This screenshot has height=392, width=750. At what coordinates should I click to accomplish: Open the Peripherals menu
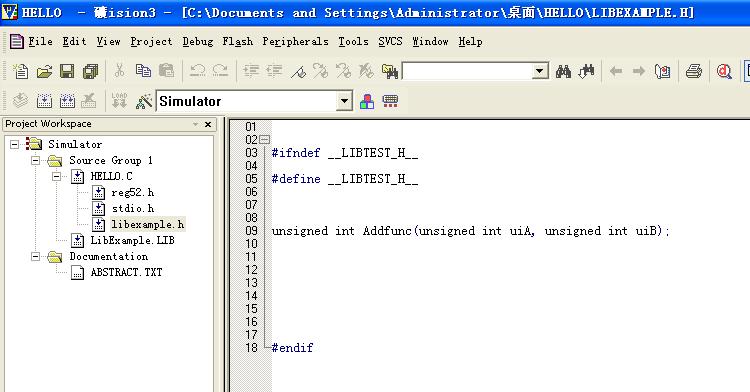(x=295, y=42)
